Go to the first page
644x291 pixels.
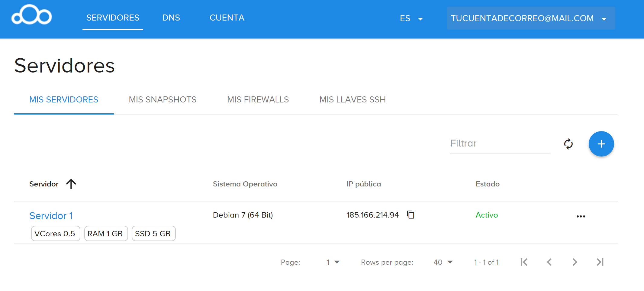(524, 262)
